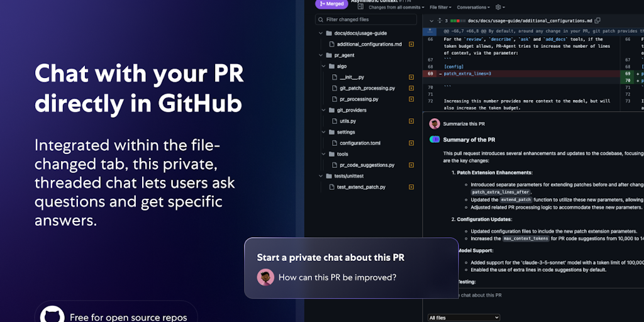The width and height of the screenshot is (644, 322).
Task: Select utils.py in the file tree
Action: (x=347, y=121)
